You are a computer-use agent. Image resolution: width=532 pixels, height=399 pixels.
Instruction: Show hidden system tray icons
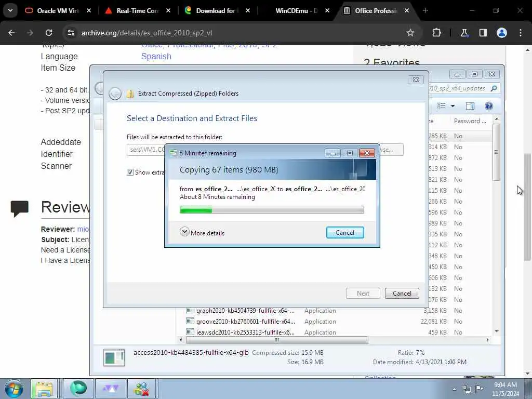click(x=454, y=389)
